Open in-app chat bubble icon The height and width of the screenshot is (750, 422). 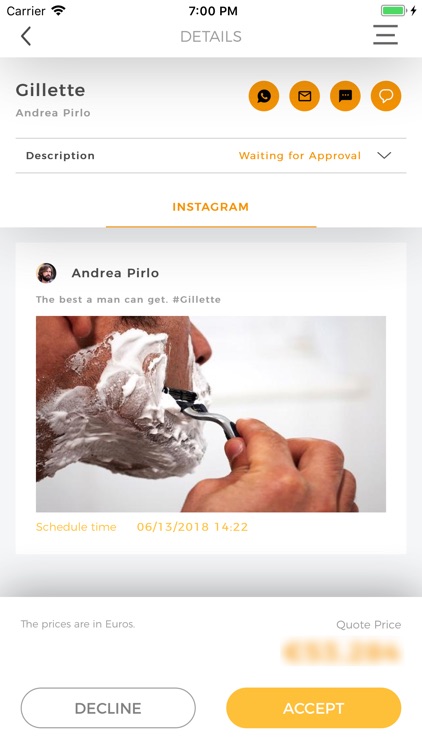386,96
